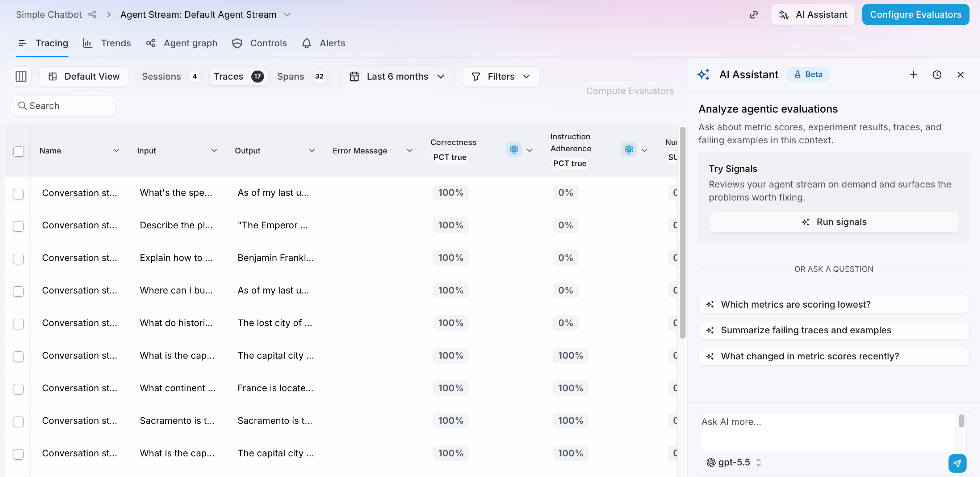Click the Configure Evaluators button
Viewport: 980px width, 477px height.
coord(915,14)
